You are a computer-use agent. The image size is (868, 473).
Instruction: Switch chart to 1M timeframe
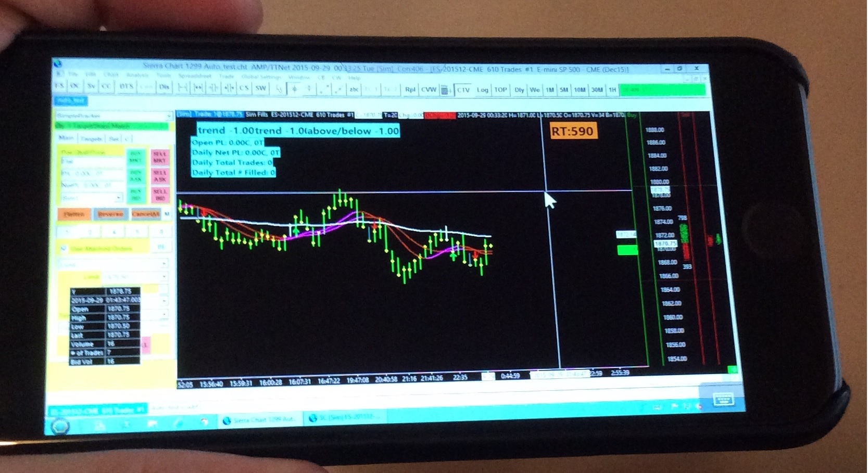click(x=550, y=90)
